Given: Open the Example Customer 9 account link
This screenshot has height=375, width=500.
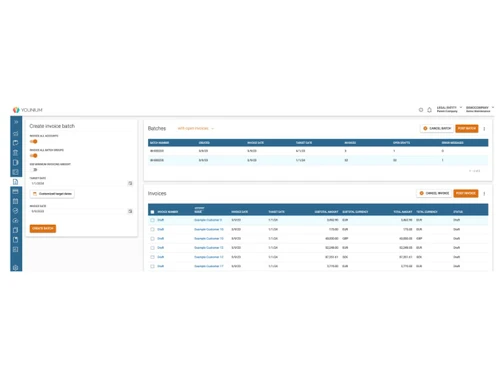Looking at the screenshot, I should (208, 220).
